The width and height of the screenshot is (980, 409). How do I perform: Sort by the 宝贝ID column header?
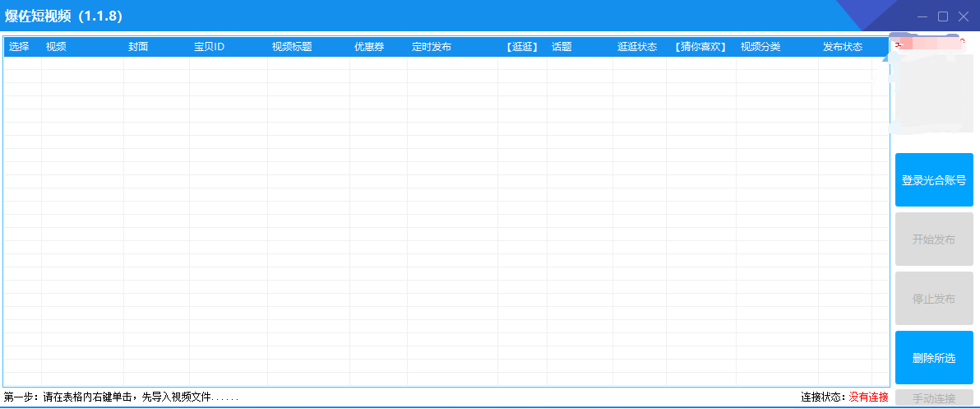point(210,47)
